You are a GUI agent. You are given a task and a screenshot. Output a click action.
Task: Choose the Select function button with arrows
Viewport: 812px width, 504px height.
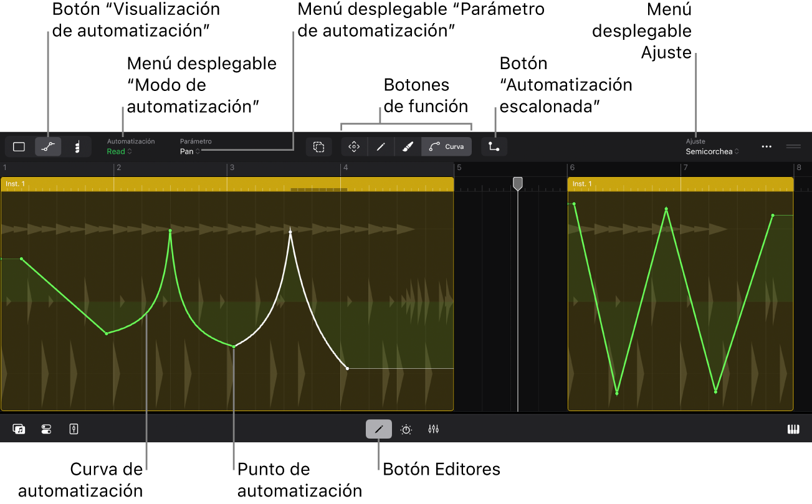pos(354,147)
